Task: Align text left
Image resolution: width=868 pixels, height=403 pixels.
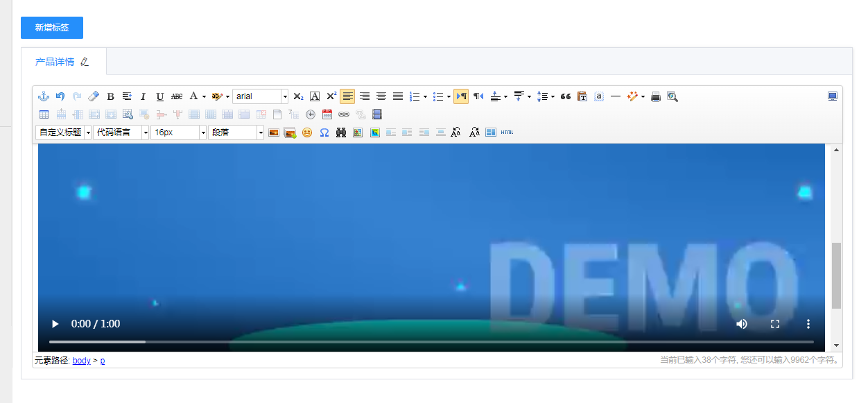Action: click(347, 96)
